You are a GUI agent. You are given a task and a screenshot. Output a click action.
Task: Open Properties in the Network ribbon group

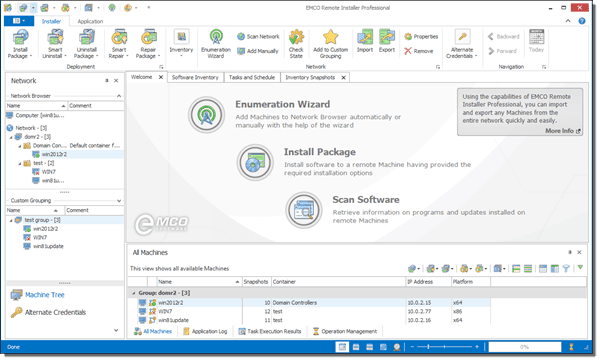(x=421, y=37)
